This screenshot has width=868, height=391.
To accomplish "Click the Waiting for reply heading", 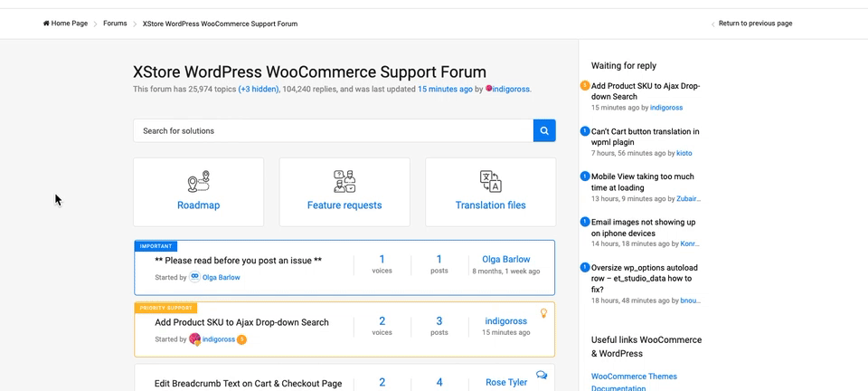I will [x=623, y=65].
